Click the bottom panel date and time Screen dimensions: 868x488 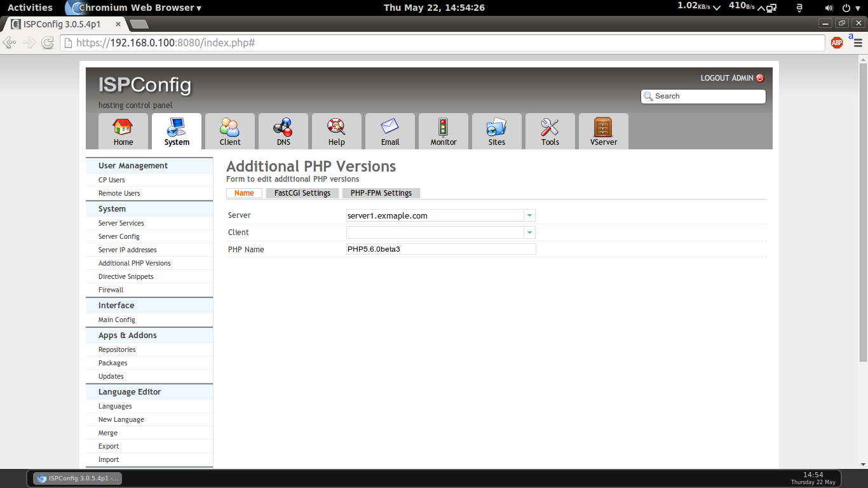pyautogui.click(x=813, y=478)
